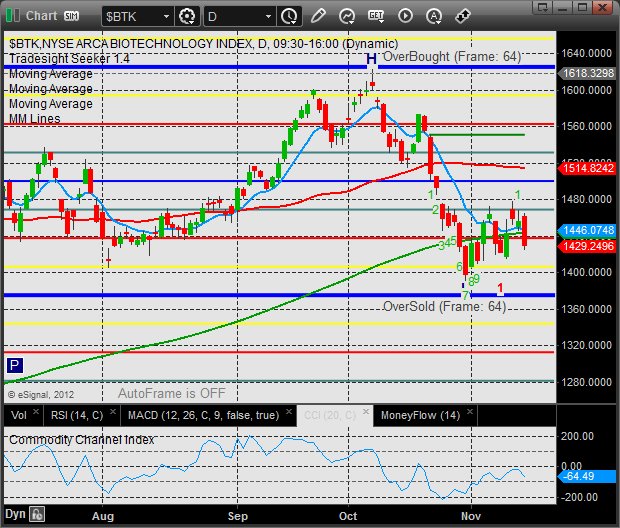620x528 pixels.
Task: Click the red 1429.2496 price tag
Action: pyautogui.click(x=586, y=246)
